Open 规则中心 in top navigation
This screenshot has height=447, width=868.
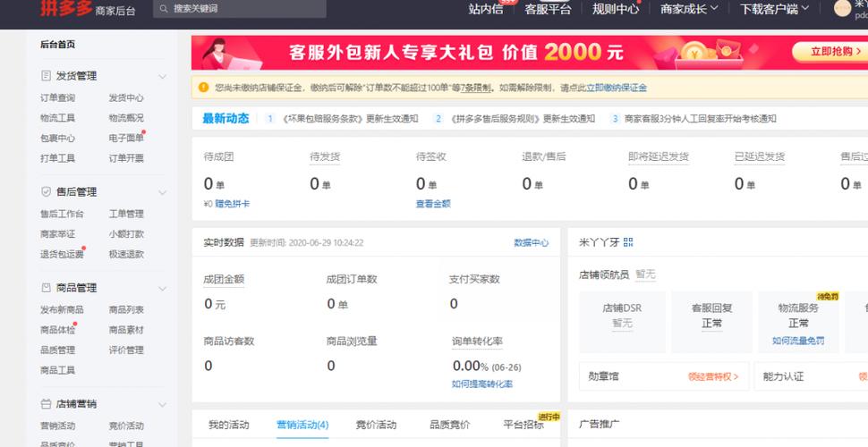coord(616,9)
